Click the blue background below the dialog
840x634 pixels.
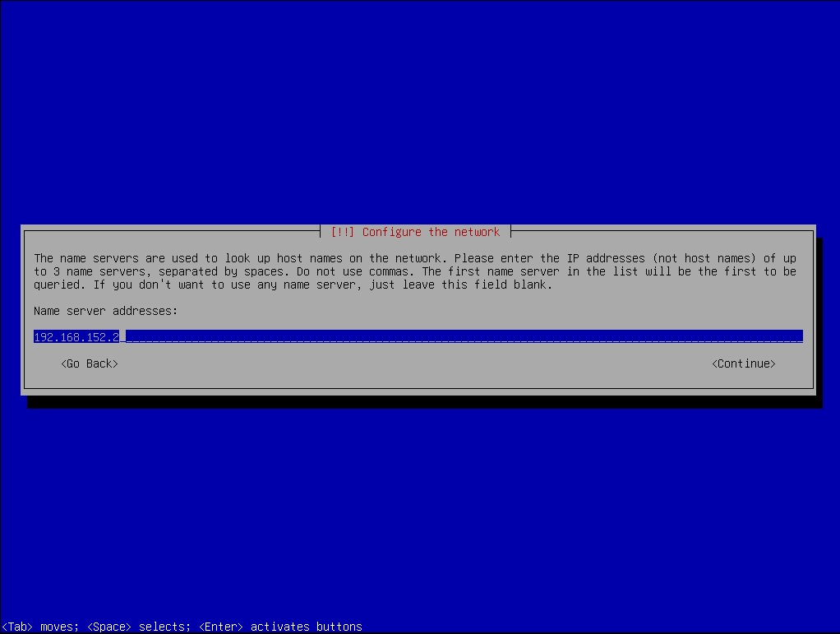click(420, 509)
